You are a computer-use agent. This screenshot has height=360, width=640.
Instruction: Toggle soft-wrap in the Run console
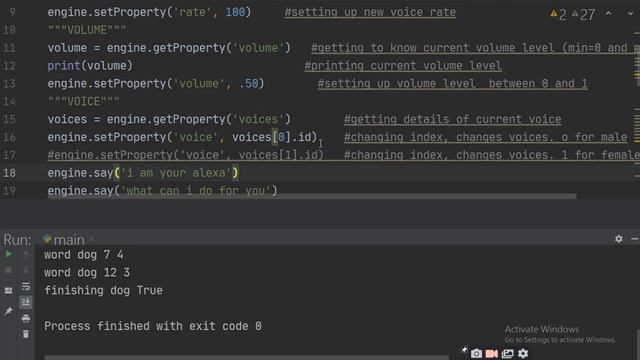(26, 287)
